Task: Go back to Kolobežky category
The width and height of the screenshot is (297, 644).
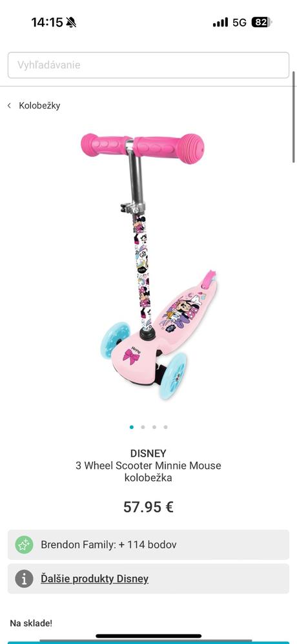Action: coord(39,105)
